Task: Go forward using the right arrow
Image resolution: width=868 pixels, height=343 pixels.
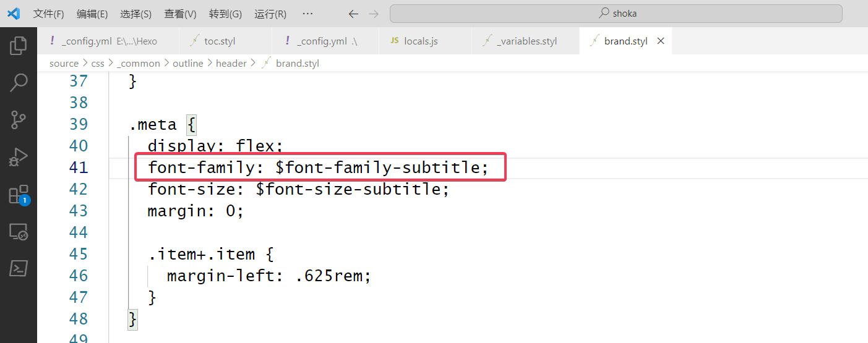Action: 374,14
